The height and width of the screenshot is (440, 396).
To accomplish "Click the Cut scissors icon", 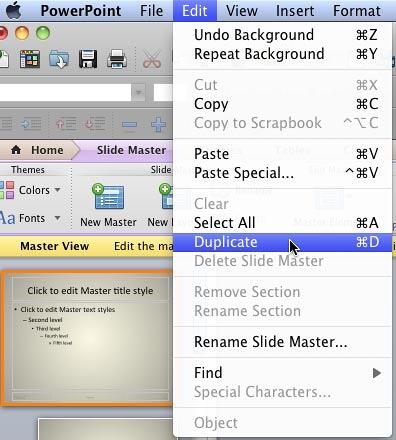I will [x=152, y=59].
